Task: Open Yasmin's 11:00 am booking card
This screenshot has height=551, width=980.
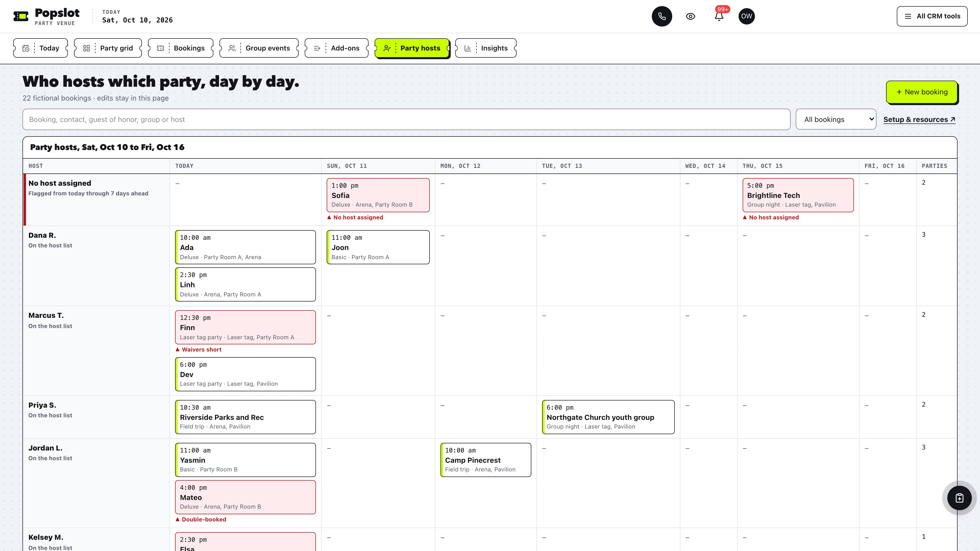Action: coord(245,460)
